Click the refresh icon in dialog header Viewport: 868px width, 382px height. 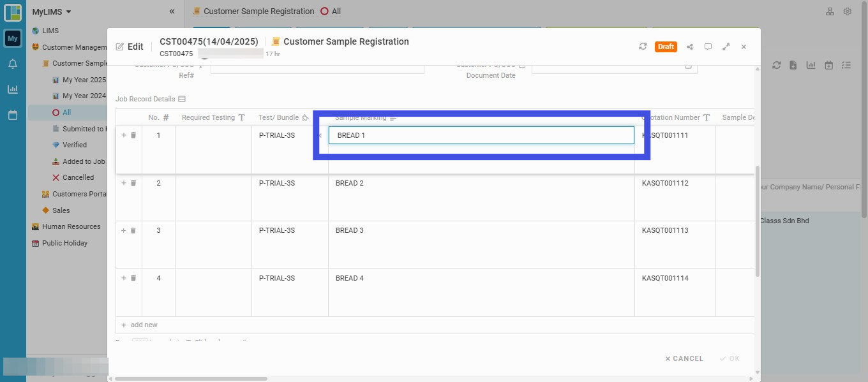[643, 47]
